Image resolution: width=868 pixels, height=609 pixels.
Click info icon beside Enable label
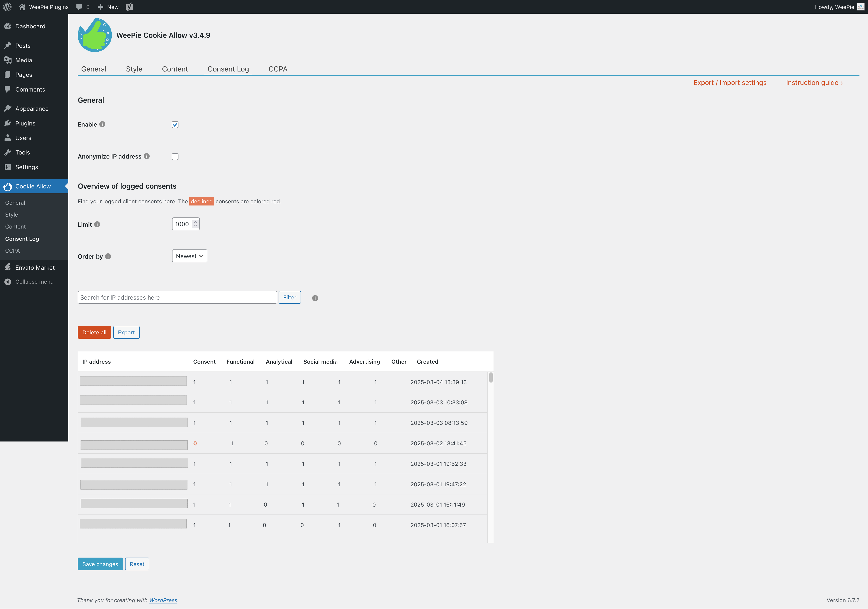point(102,124)
